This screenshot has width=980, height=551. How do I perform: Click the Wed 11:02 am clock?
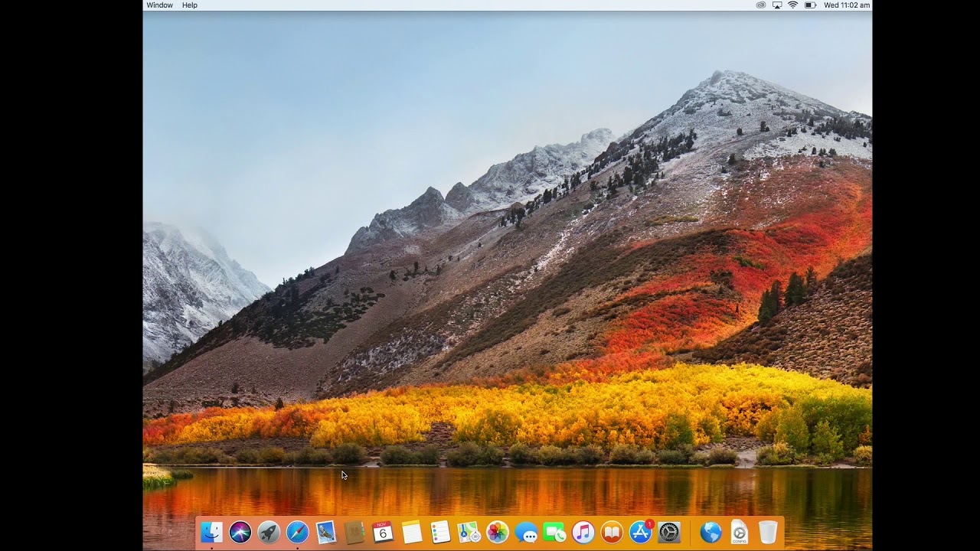[x=847, y=5]
